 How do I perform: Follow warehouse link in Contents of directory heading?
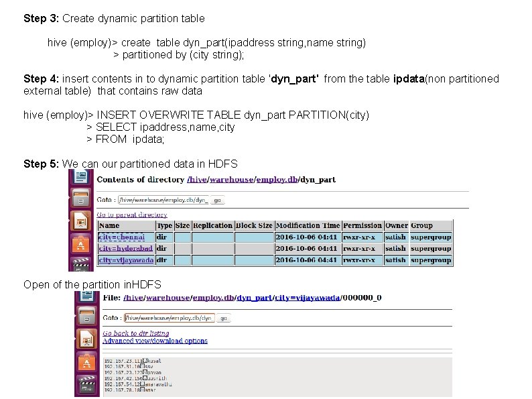pyautogui.click(x=231, y=180)
